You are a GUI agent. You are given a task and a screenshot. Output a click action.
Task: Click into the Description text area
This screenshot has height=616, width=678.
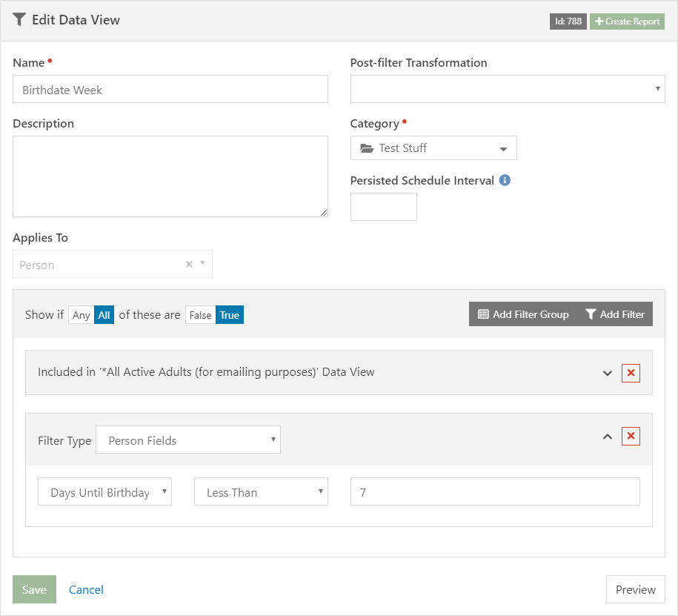click(x=170, y=176)
